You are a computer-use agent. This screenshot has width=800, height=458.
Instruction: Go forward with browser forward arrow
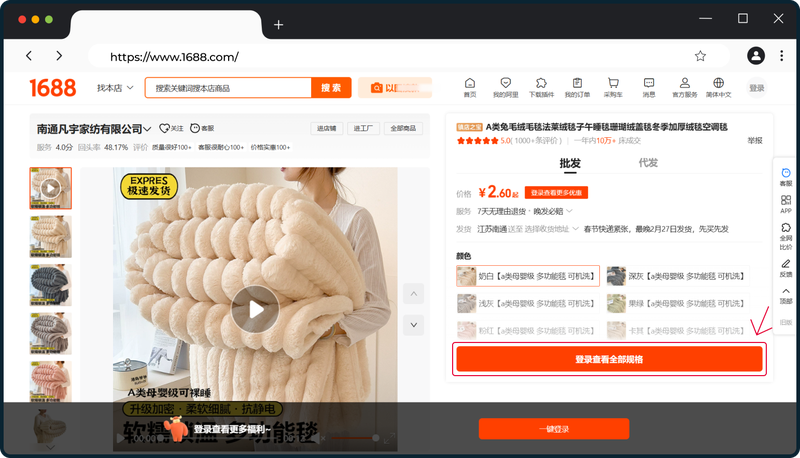click(x=59, y=56)
